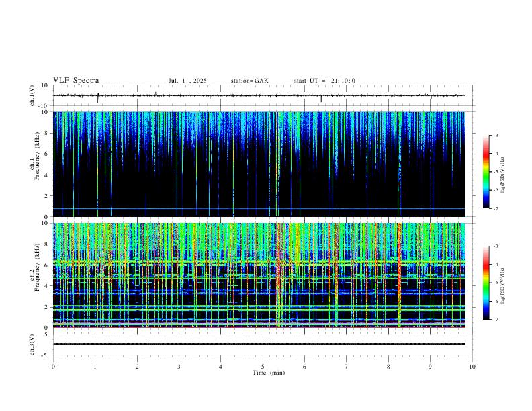Click the ch.1 voltage waveform trace
The width and height of the screenshot is (532, 411).
pyautogui.click(x=259, y=95)
